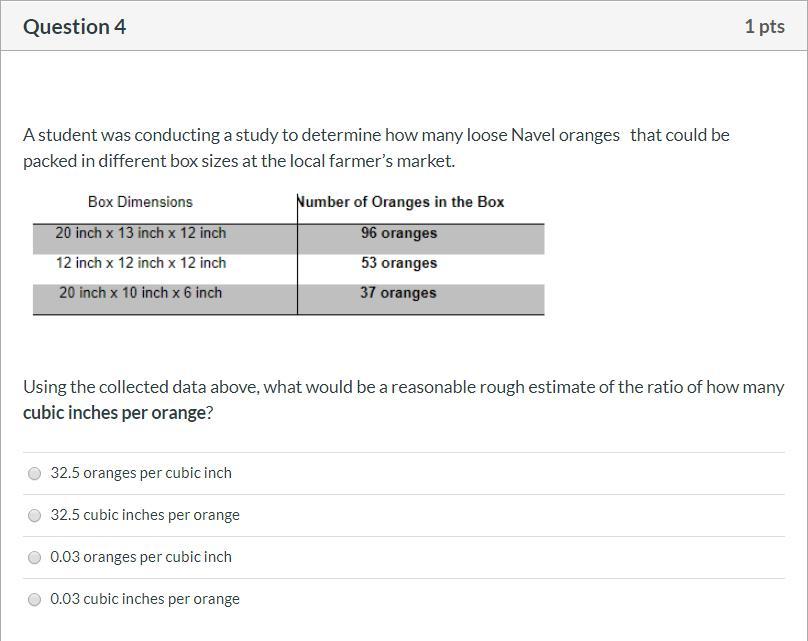808x641 pixels.
Task: Click the bold phrase "cubic inches per orange"
Action: pyautogui.click(x=114, y=413)
